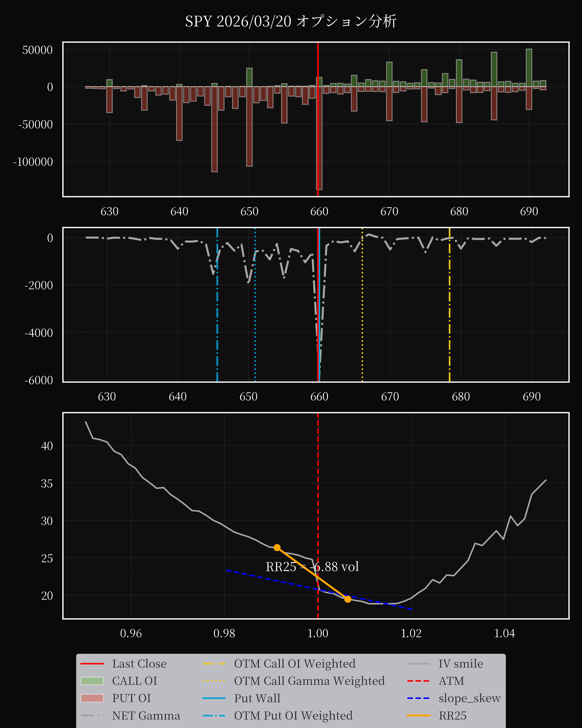
Task: Click the yellow dotted OTM Call Gamma Weighted line
Action: [x=362, y=305]
